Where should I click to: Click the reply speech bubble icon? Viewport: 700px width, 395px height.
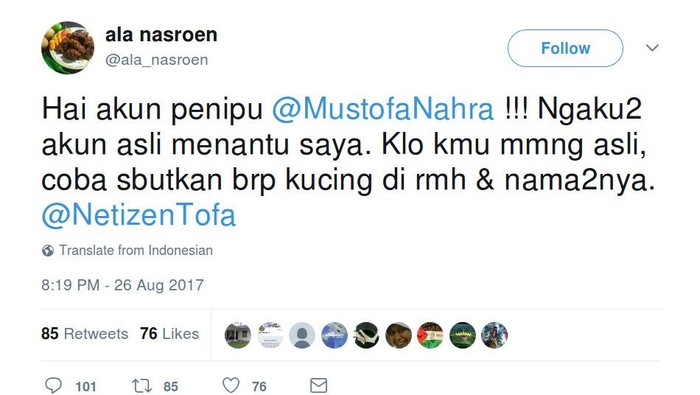53,385
